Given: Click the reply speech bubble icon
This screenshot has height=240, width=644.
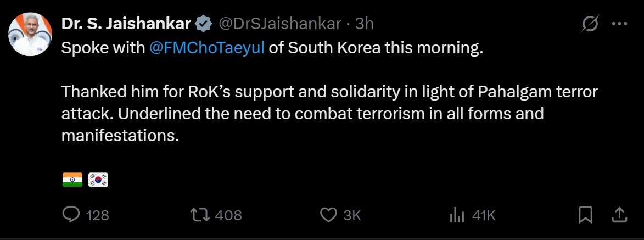Looking at the screenshot, I should click(71, 215).
